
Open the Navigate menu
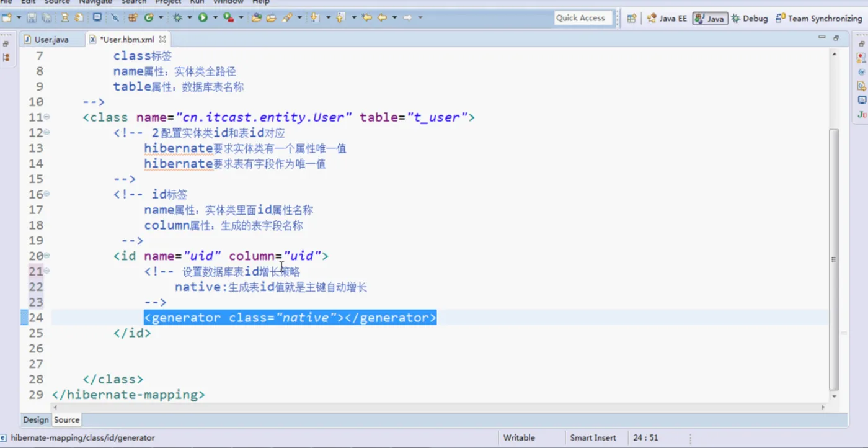[x=95, y=2]
